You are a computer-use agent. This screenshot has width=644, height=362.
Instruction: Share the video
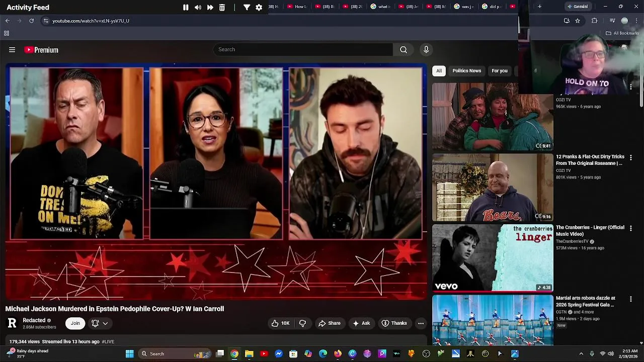pos(330,323)
